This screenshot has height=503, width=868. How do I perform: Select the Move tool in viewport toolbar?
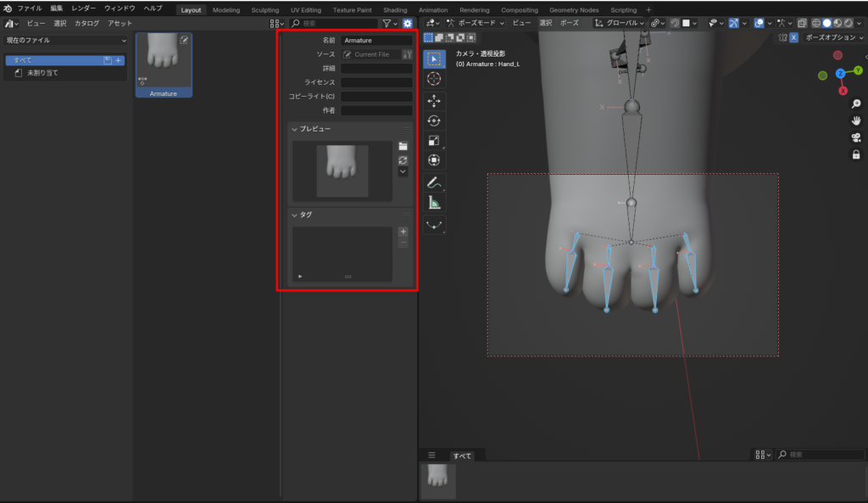[x=434, y=100]
